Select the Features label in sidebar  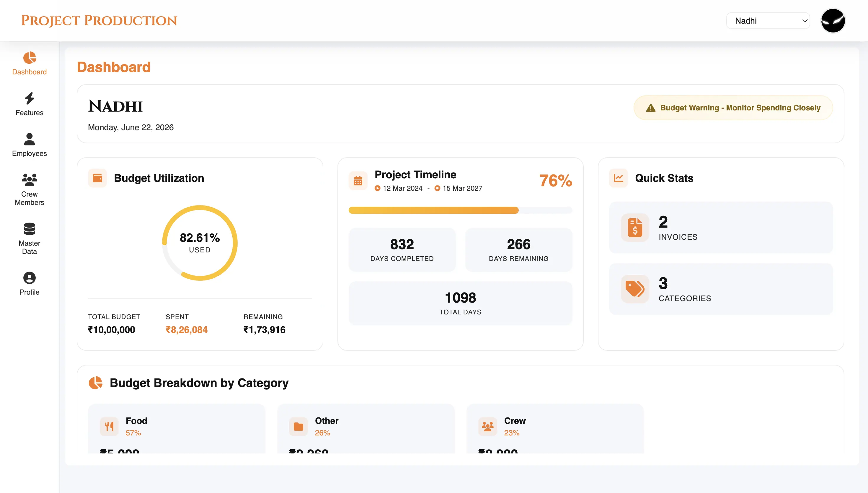pos(30,113)
